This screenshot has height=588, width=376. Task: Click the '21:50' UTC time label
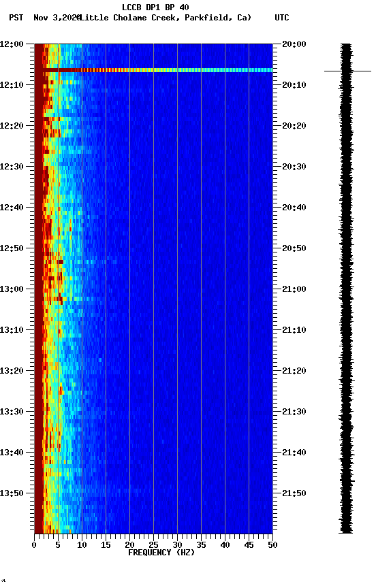294,493
